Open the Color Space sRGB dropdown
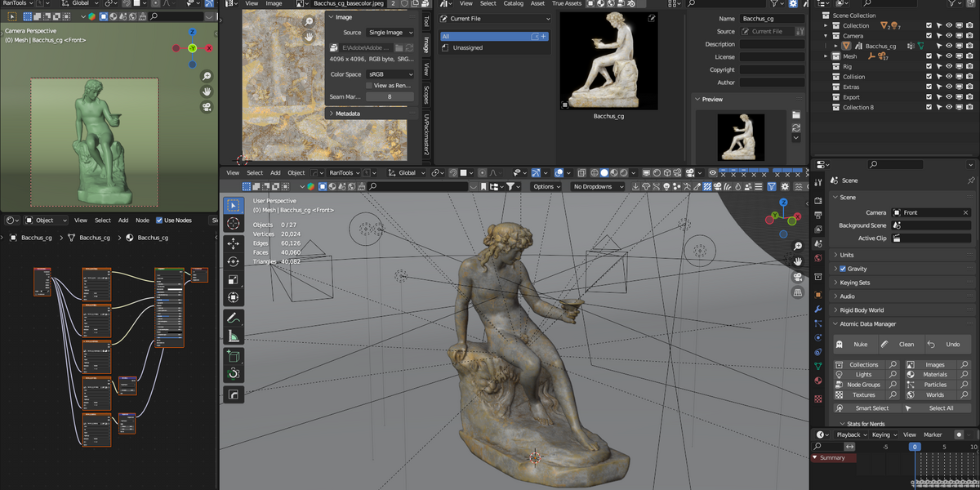Screen dimensions: 980x490 pyautogui.click(x=390, y=74)
